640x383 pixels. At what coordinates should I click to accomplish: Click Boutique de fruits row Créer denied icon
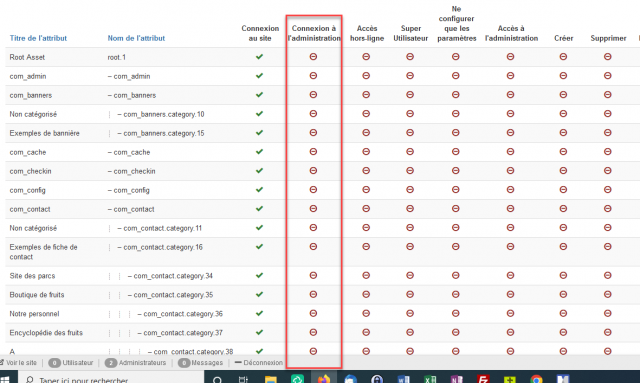(563, 294)
